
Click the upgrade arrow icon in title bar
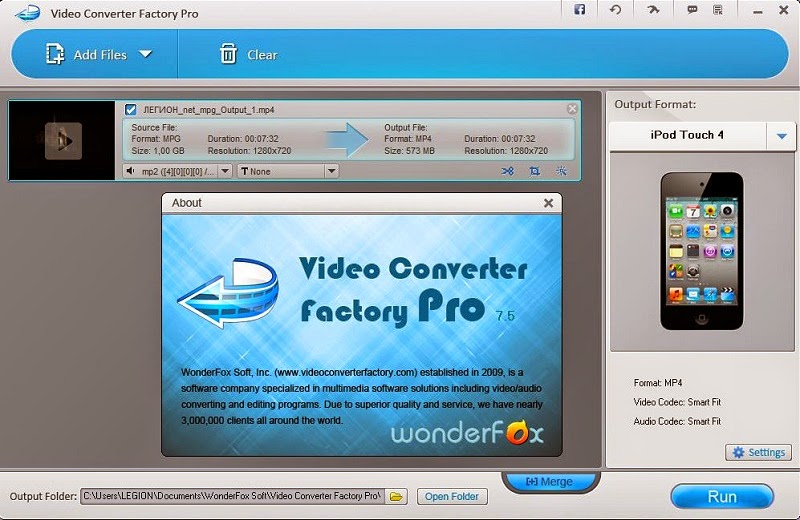(653, 10)
